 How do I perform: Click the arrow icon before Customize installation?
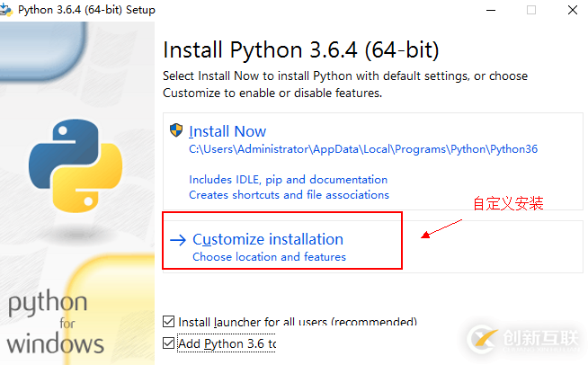pos(178,240)
